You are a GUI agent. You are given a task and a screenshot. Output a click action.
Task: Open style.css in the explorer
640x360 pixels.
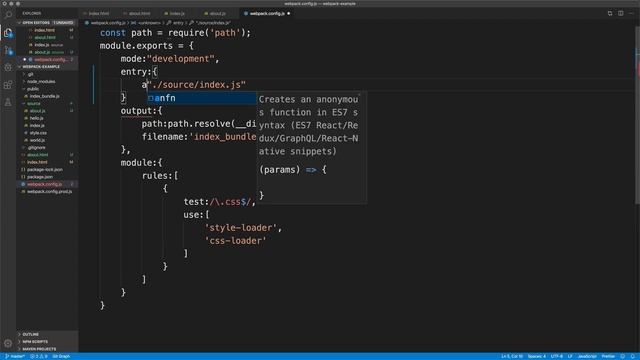pos(38,133)
